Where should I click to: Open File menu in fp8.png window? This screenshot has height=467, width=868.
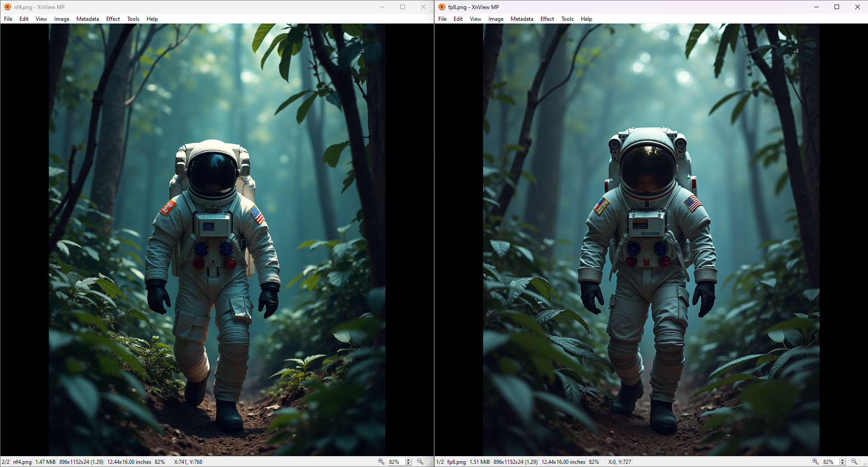point(442,19)
